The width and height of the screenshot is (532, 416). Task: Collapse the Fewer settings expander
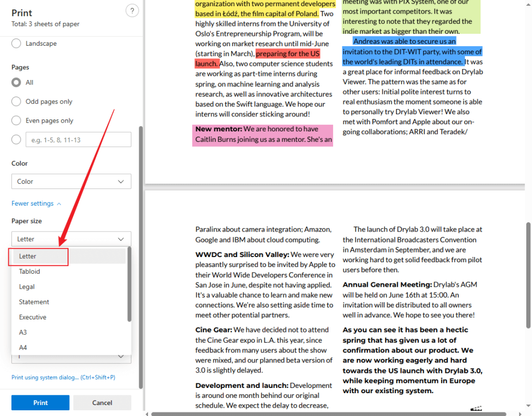point(36,204)
